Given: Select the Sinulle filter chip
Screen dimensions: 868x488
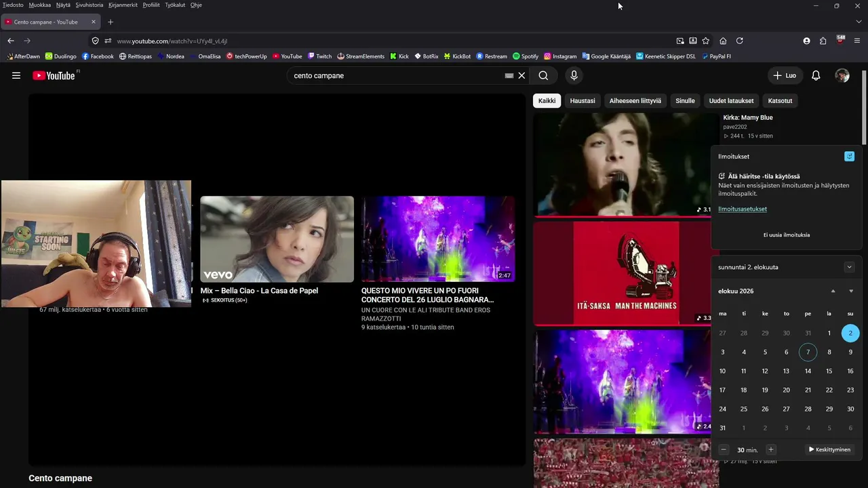Looking at the screenshot, I should (685, 101).
